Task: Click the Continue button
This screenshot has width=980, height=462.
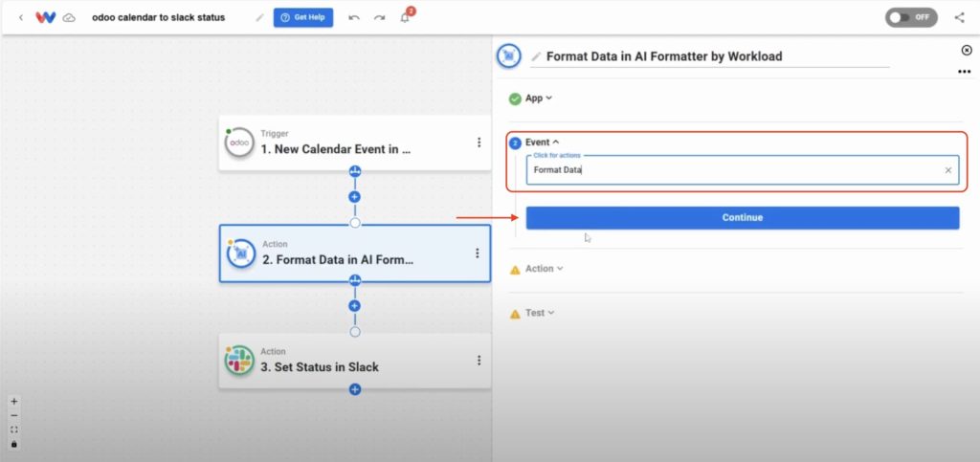Action: click(x=743, y=218)
